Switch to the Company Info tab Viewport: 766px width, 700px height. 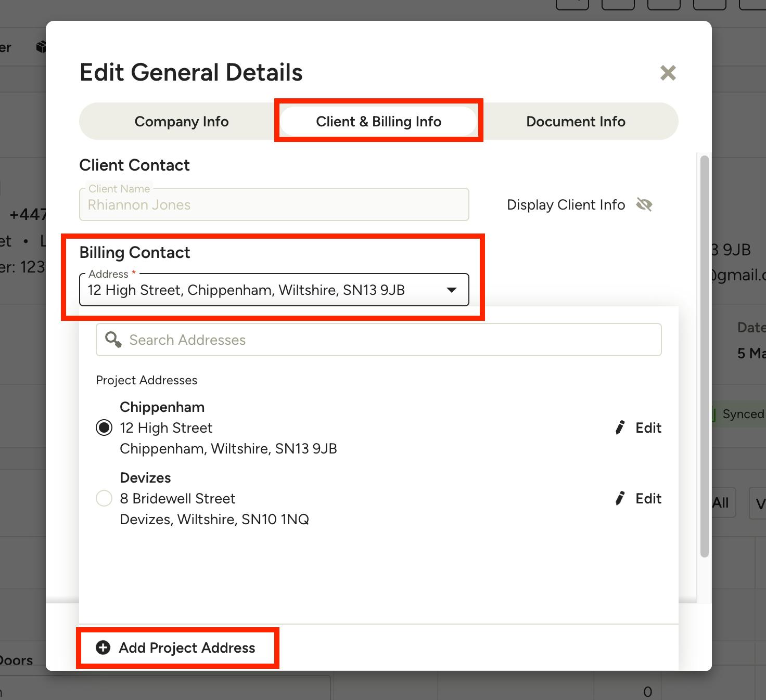182,121
